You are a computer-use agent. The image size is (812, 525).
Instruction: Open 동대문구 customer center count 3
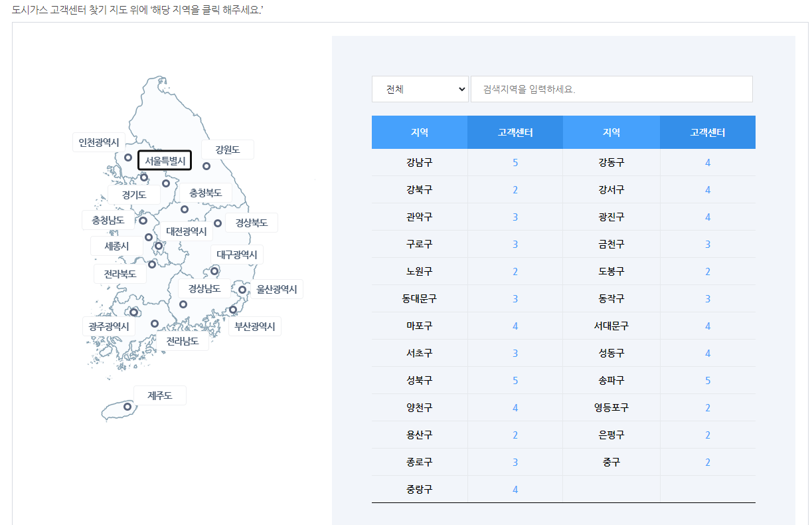pos(515,298)
